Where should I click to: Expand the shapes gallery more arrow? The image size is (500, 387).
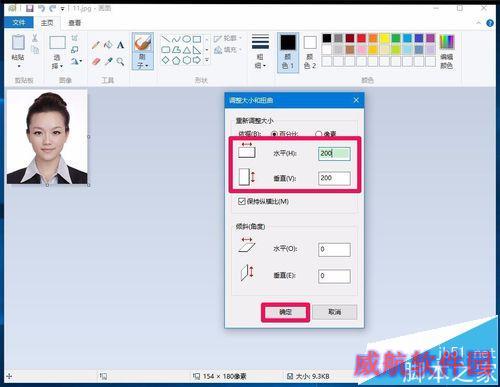(207, 60)
